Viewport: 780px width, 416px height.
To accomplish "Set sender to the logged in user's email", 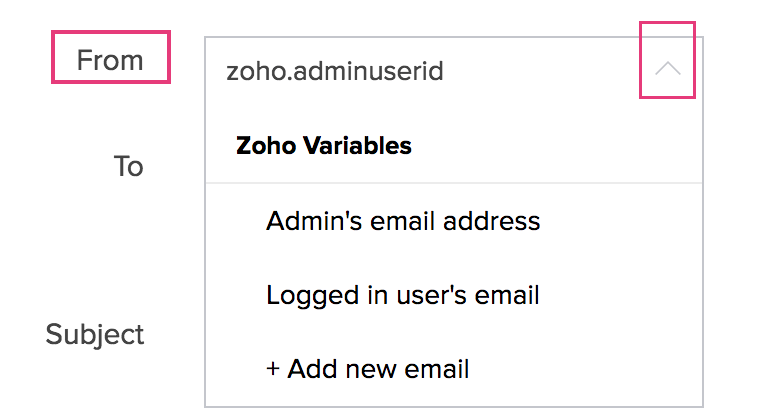I will coord(403,296).
